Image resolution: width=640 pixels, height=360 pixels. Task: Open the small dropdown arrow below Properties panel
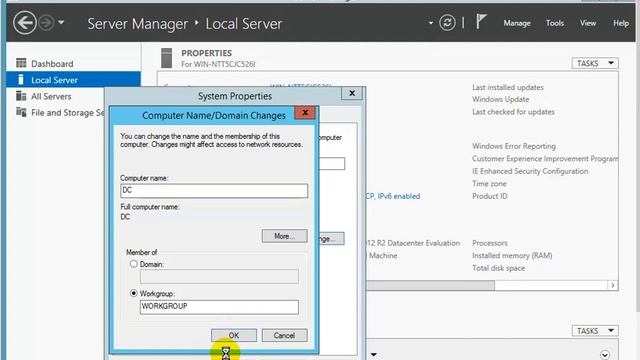[373, 355]
